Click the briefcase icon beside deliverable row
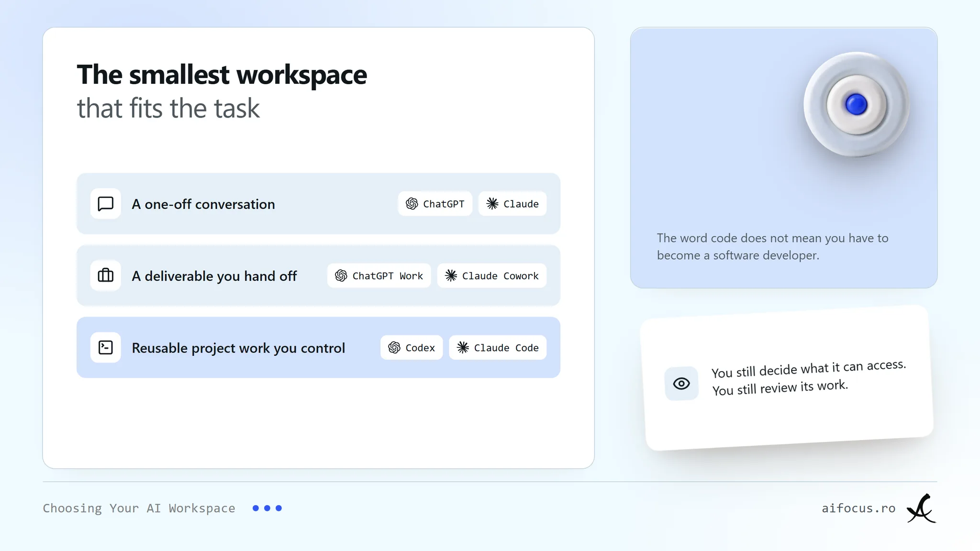The image size is (980, 551). [x=106, y=275]
